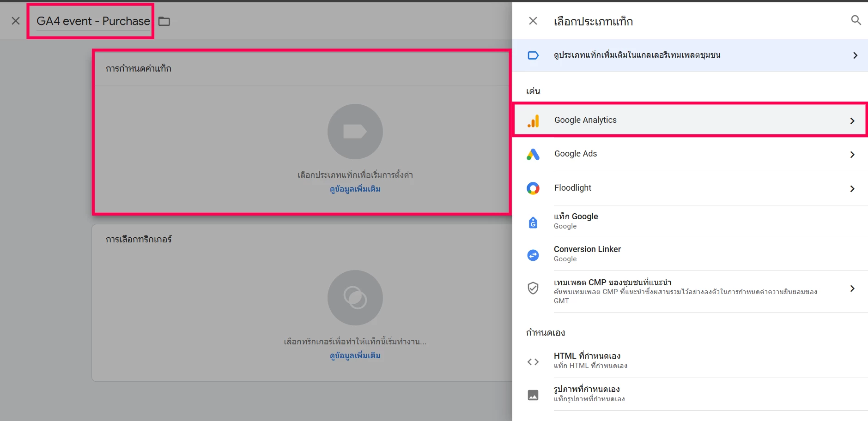Select the Google Ads logo icon
This screenshot has height=421, width=868.
[533, 154]
